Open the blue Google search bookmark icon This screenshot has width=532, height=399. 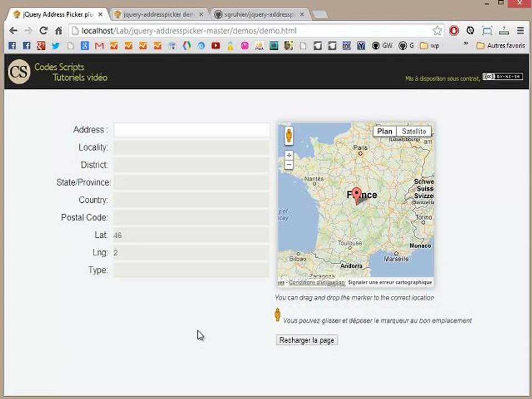point(85,45)
